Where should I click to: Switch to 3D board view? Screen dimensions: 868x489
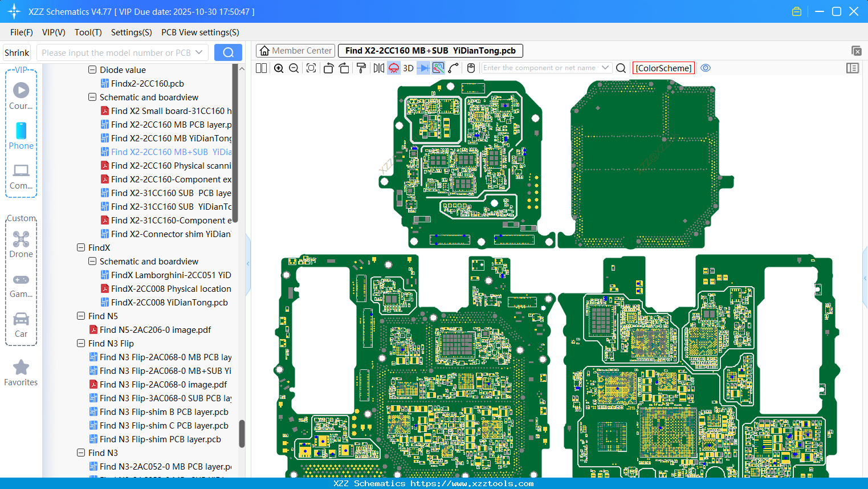coord(408,68)
